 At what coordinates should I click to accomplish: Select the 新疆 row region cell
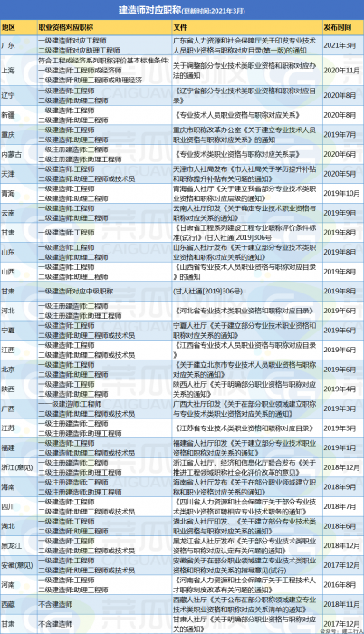tap(19, 115)
